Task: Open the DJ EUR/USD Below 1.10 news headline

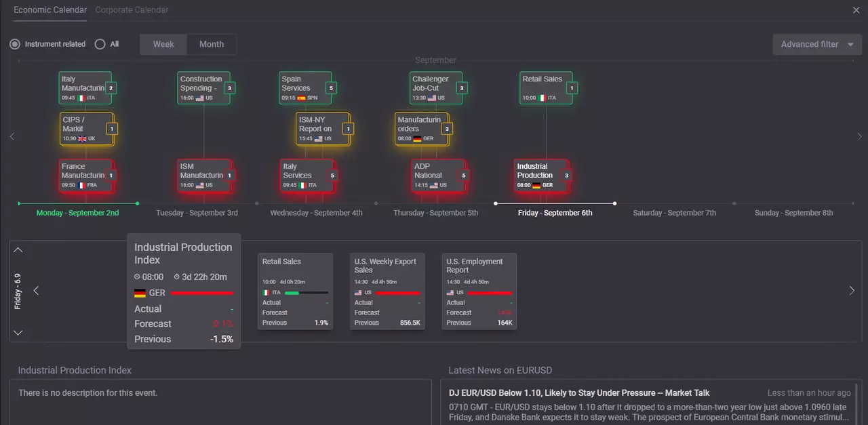Action: (x=580, y=393)
